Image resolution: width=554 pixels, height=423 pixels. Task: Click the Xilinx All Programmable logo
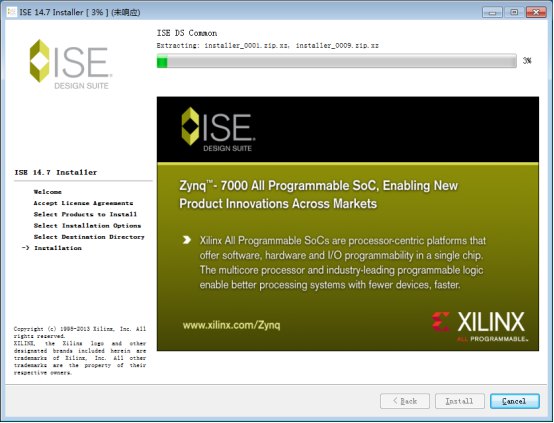(480, 326)
